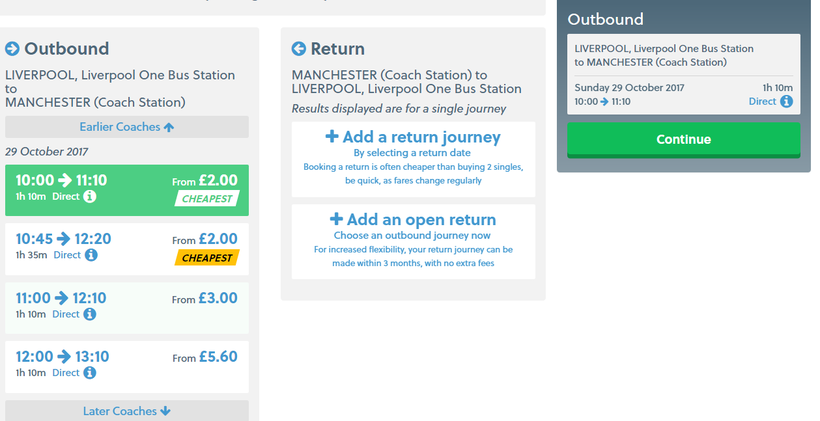Click info icon on 10:00 coach
This screenshot has width=820, height=421.
(x=90, y=197)
